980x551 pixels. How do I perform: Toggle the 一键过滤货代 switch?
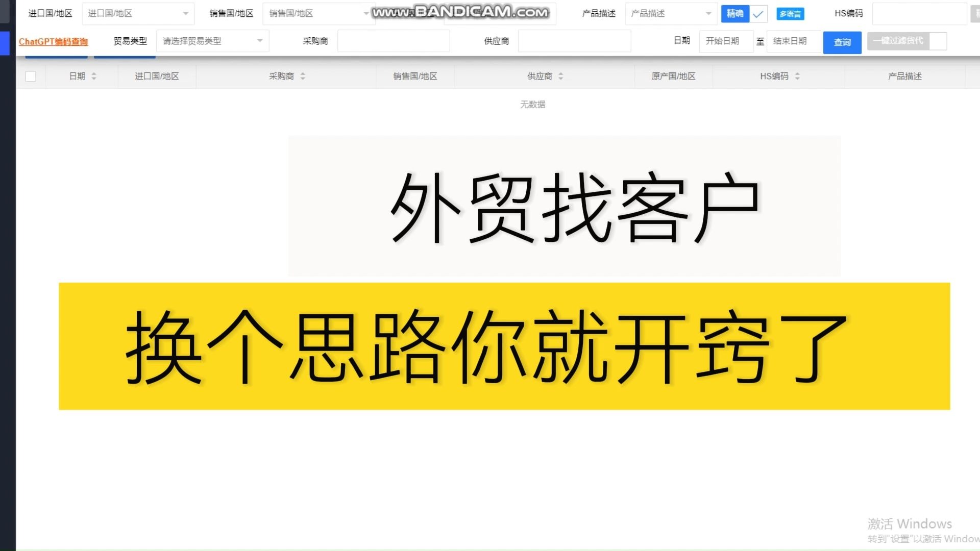tap(907, 41)
